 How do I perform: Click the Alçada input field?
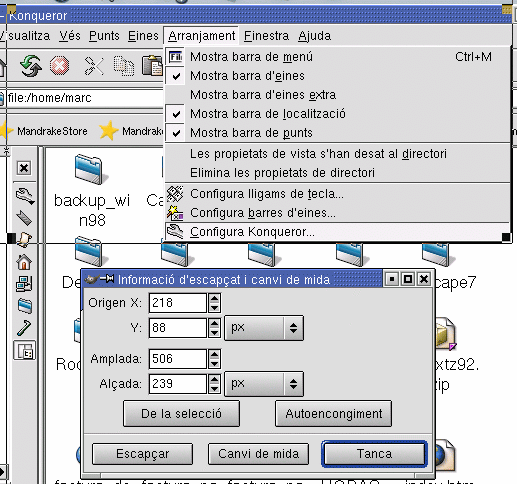pos(178,384)
